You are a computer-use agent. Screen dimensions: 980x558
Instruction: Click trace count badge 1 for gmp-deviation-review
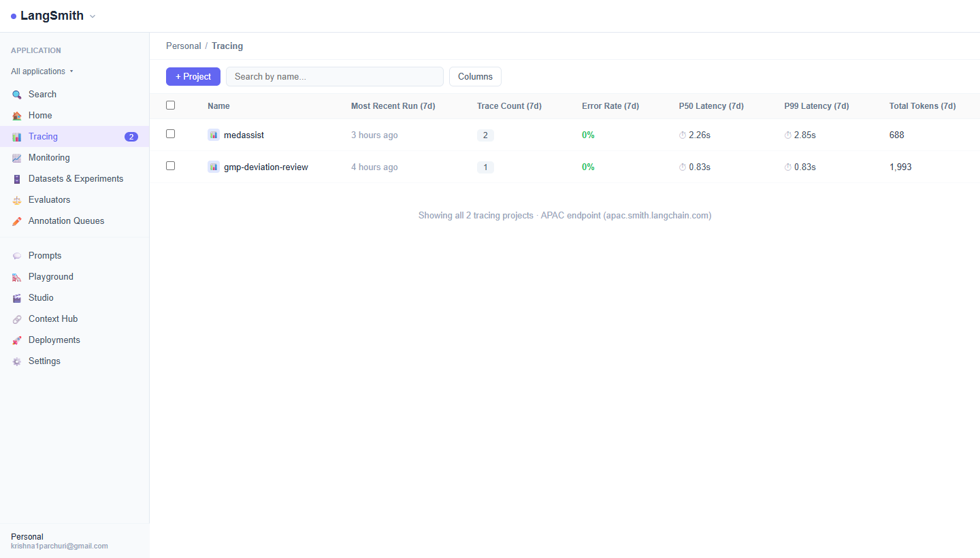pyautogui.click(x=485, y=167)
